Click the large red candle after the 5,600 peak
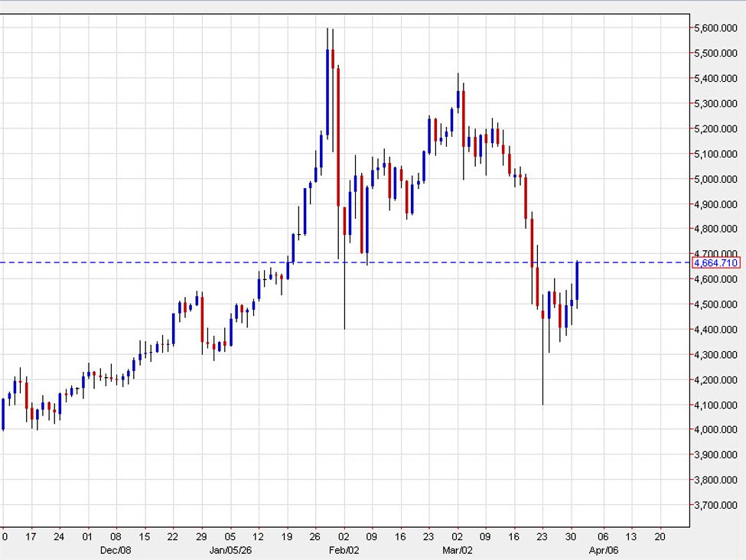The image size is (746, 560). pos(337,136)
